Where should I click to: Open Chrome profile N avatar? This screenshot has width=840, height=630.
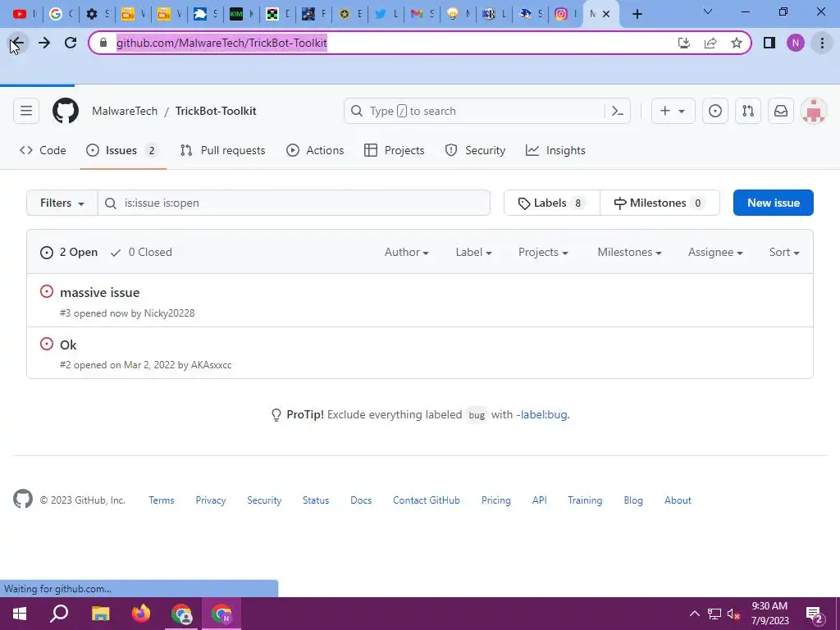[796, 43]
